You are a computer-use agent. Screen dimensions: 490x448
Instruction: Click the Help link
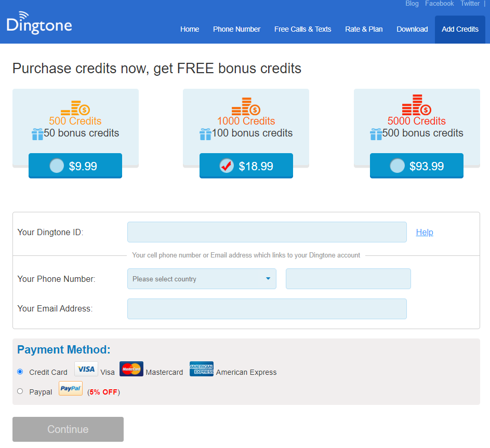coord(425,232)
